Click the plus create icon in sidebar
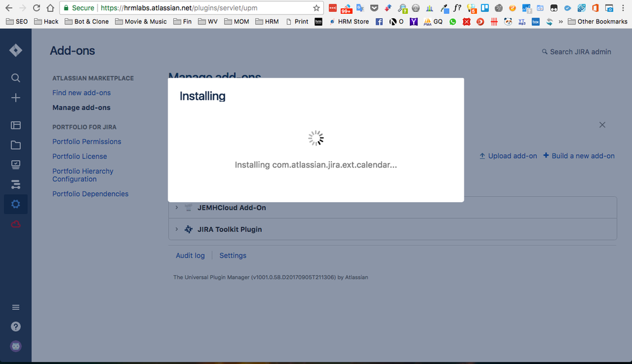The image size is (632, 364). [16, 98]
